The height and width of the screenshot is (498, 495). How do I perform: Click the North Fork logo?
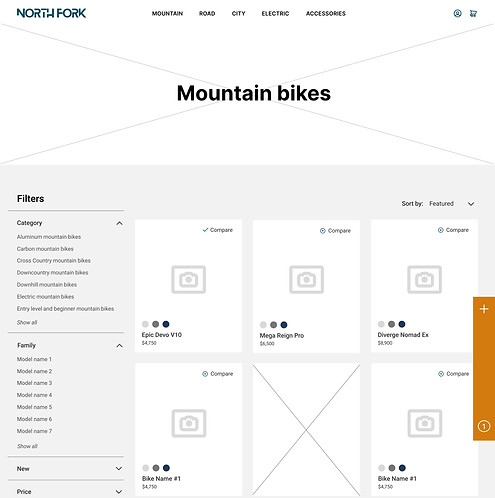click(x=51, y=13)
